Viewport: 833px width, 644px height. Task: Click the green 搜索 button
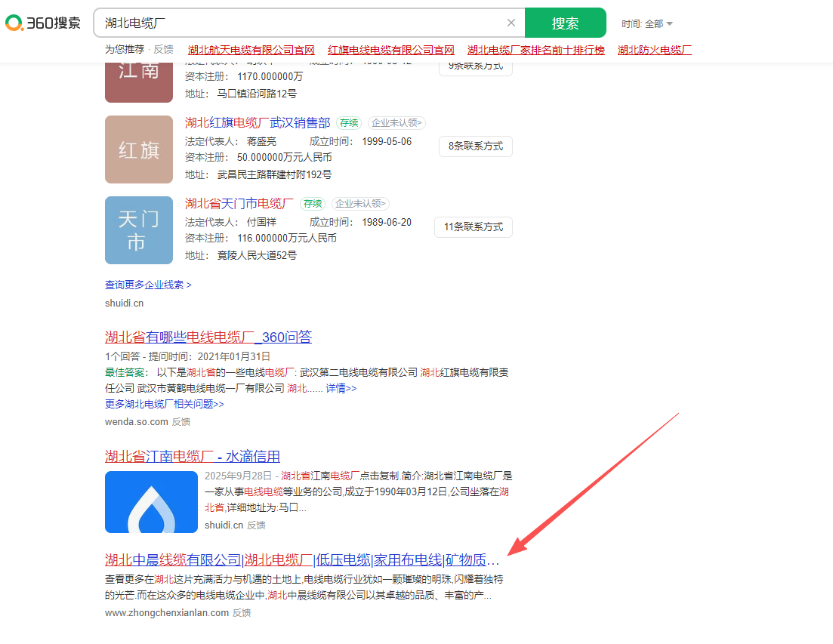tap(565, 23)
